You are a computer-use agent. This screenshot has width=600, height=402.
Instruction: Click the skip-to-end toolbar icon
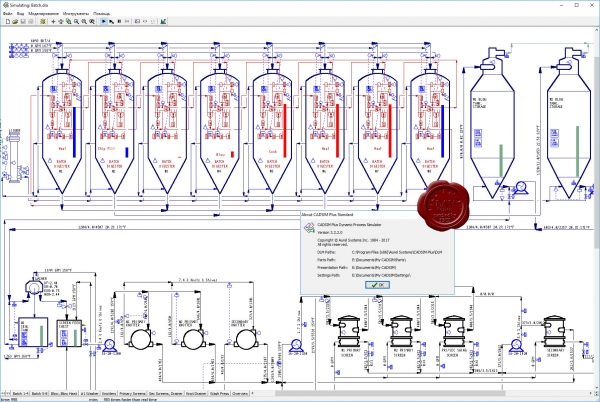127,22
